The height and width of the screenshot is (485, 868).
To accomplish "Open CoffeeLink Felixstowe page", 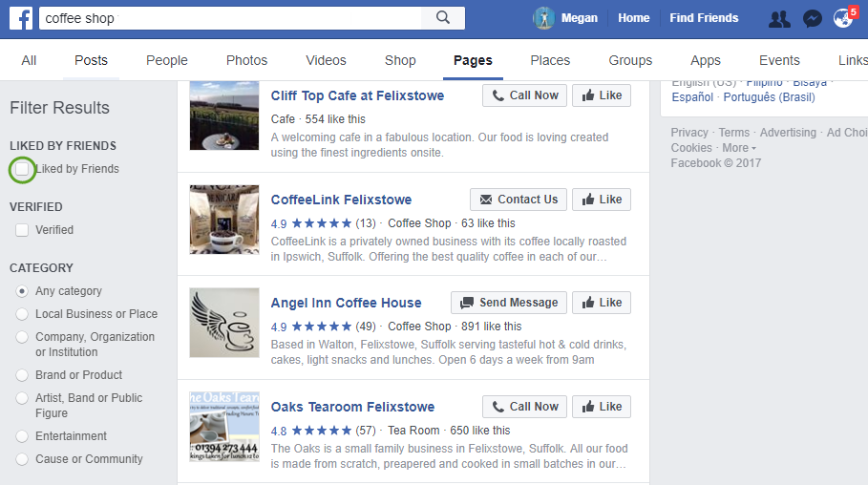I will click(x=341, y=200).
